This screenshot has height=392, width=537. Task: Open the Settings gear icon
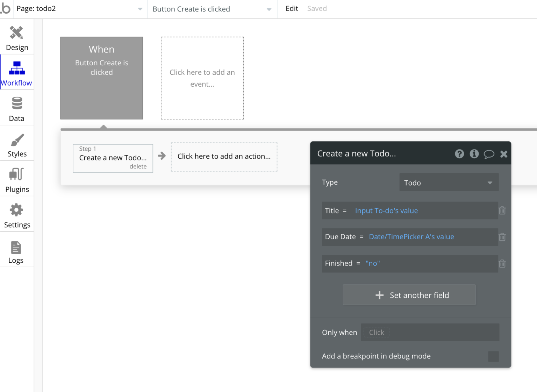(x=16, y=210)
